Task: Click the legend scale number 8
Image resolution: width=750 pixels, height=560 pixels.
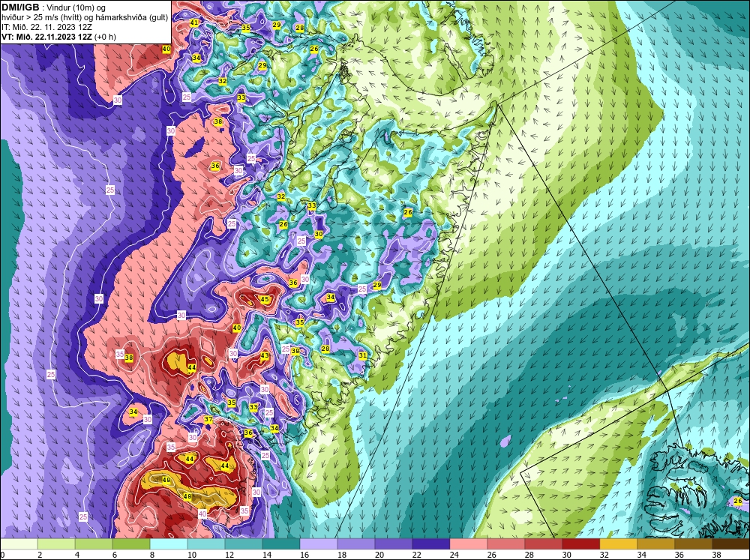Action: click(152, 555)
